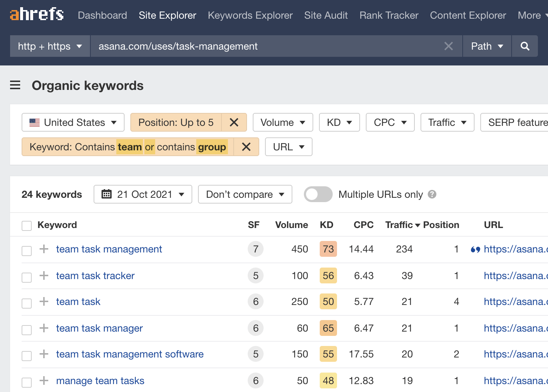Clear the URL field with the X icon
548x392 pixels.
point(448,46)
